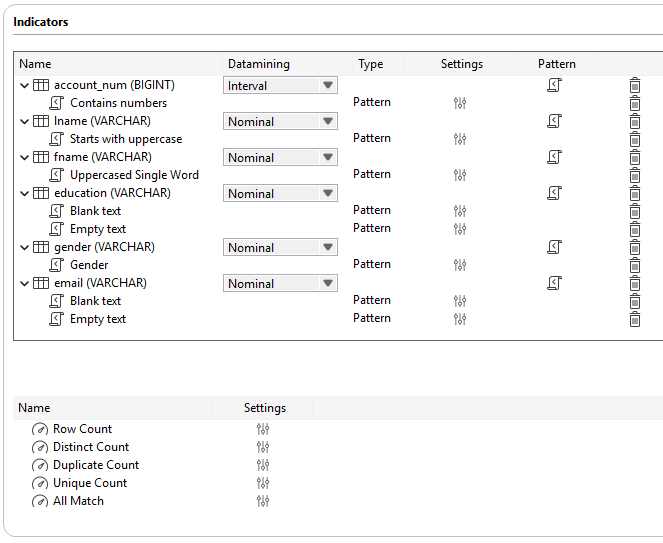Image resolution: width=663 pixels, height=543 pixels.
Task: Select the Distinct Count indicator
Action: tap(90, 448)
